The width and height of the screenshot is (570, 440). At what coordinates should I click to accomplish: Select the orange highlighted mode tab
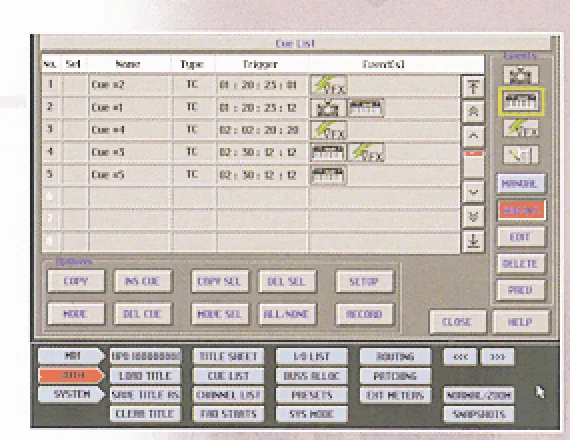click(x=71, y=375)
